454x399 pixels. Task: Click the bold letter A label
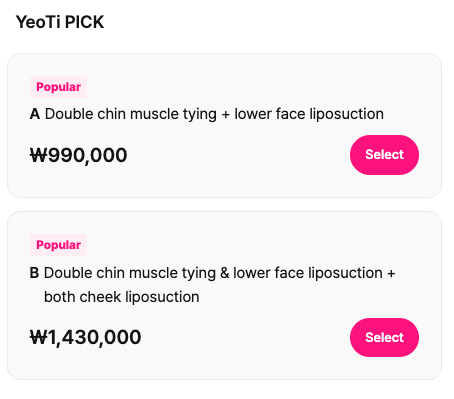[x=35, y=114]
